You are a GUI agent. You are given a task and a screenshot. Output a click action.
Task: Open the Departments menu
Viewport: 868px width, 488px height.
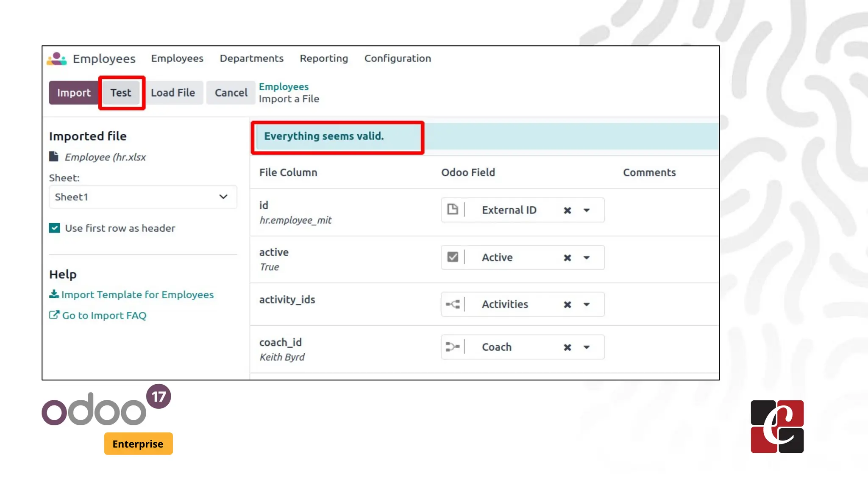click(x=251, y=58)
